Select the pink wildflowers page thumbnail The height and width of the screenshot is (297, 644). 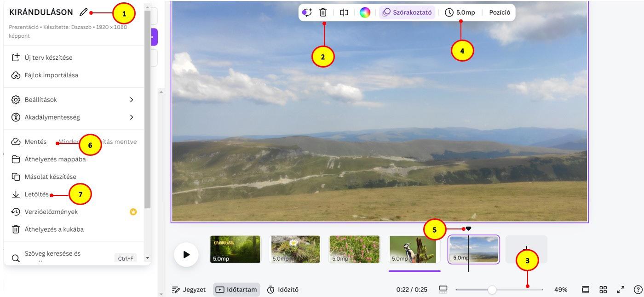pyautogui.click(x=355, y=249)
